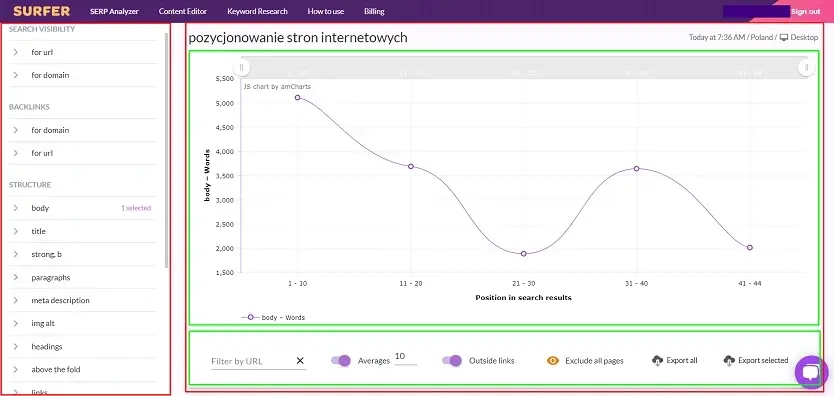Open the chat support bubble
Image resolution: width=834 pixels, height=396 pixels.
[812, 372]
